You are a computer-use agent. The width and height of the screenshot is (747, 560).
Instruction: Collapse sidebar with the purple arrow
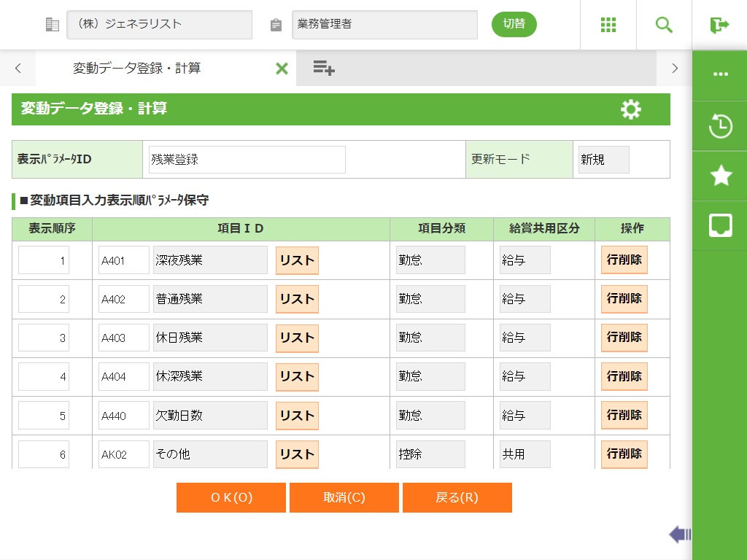(x=679, y=534)
